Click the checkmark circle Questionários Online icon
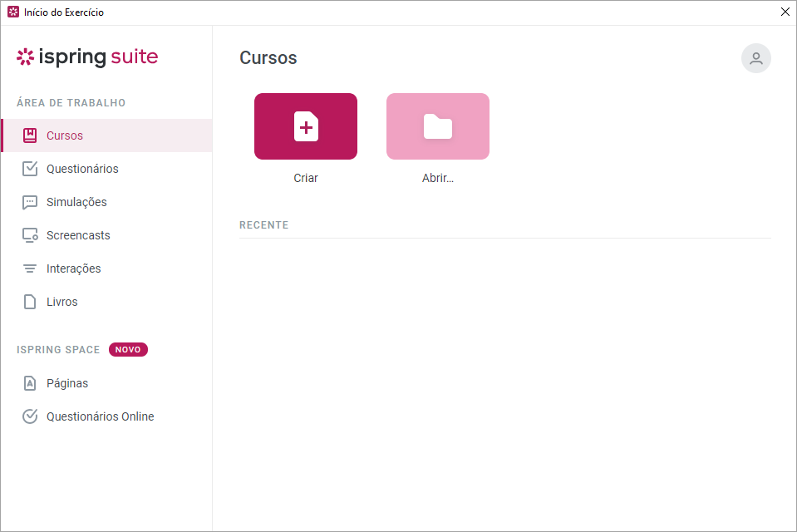The width and height of the screenshot is (797, 532). click(x=30, y=416)
